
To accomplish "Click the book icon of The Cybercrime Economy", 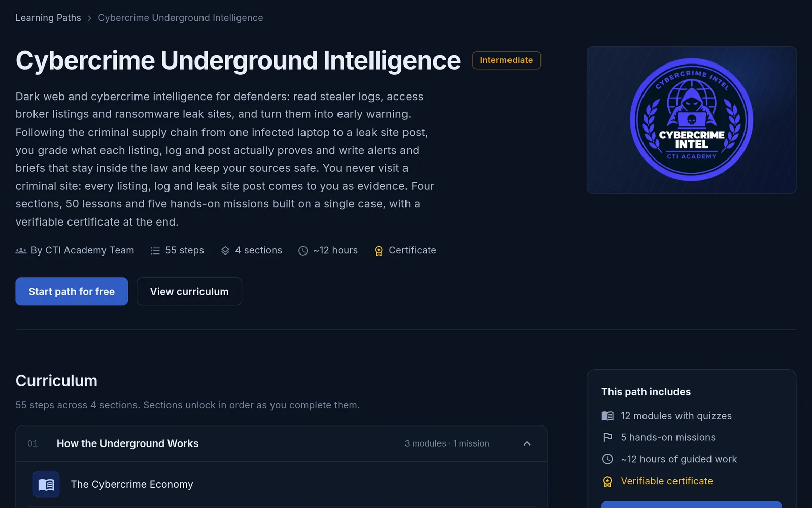I will 46,484.
